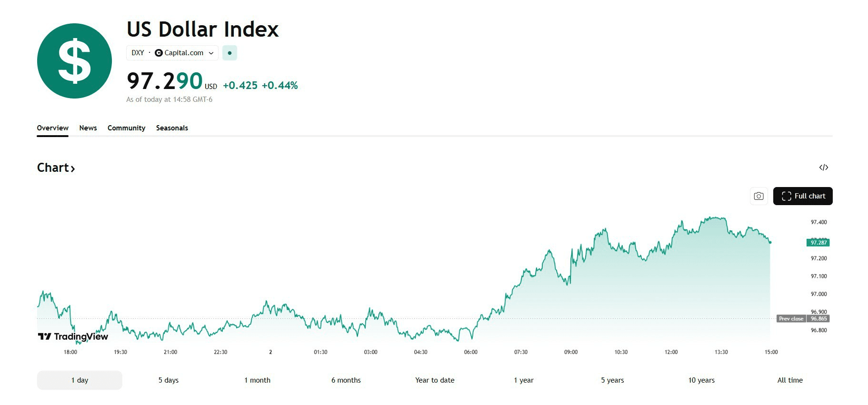This screenshot has height=405, width=868.
Task: Click the camera snapshot icon
Action: click(x=758, y=196)
